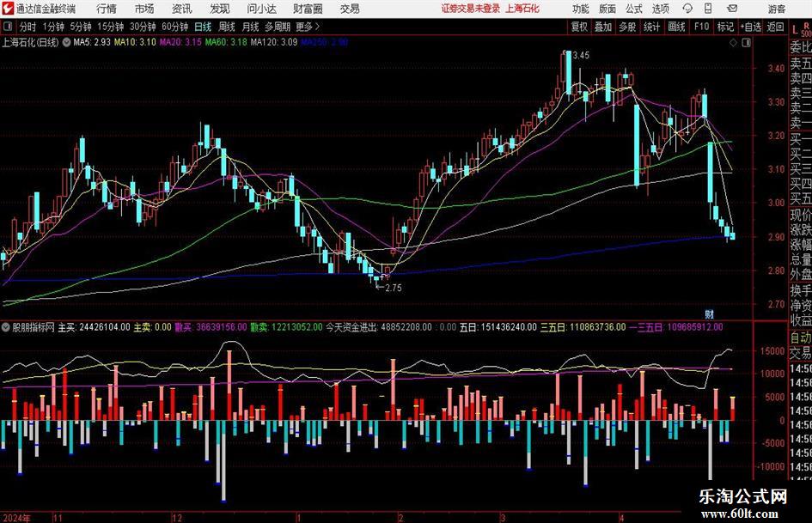
Task: Toggle the panel layout icon left of 分时
Action: click(x=7, y=27)
